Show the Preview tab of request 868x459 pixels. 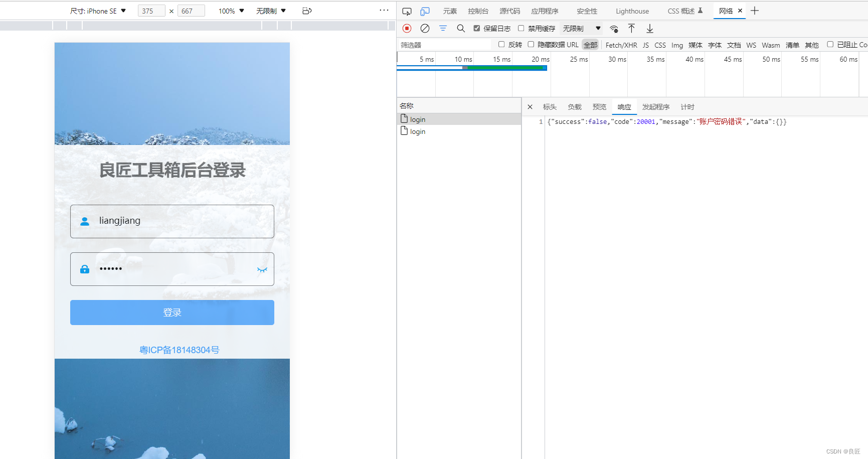point(599,107)
